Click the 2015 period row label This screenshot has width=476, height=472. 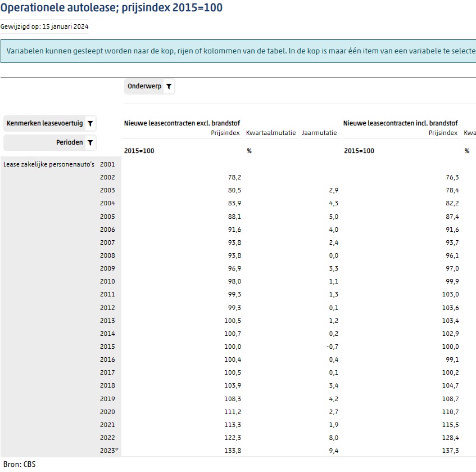pyautogui.click(x=107, y=347)
